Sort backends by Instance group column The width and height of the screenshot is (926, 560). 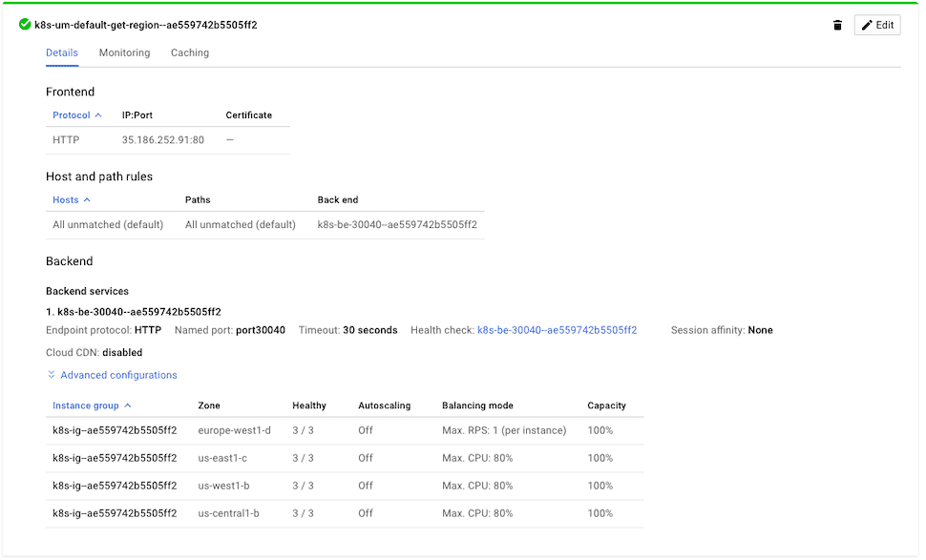pos(92,405)
